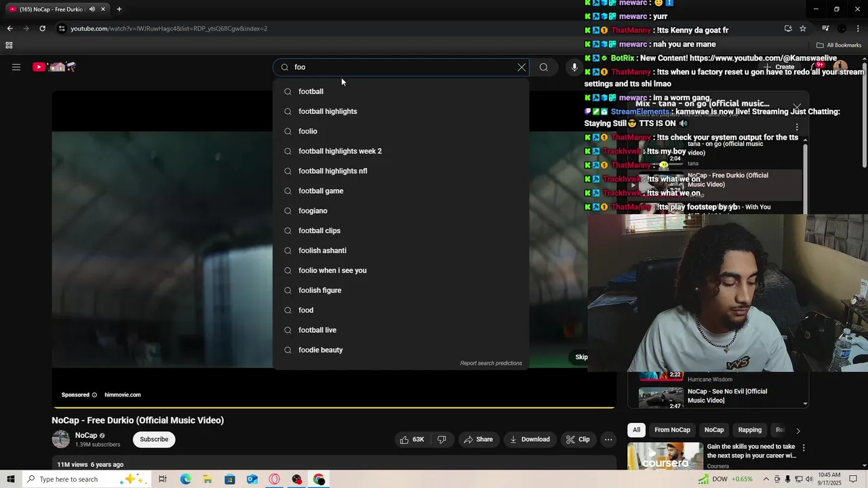Subscribe to the NoCap channel
The height and width of the screenshot is (488, 868).
[x=154, y=439]
